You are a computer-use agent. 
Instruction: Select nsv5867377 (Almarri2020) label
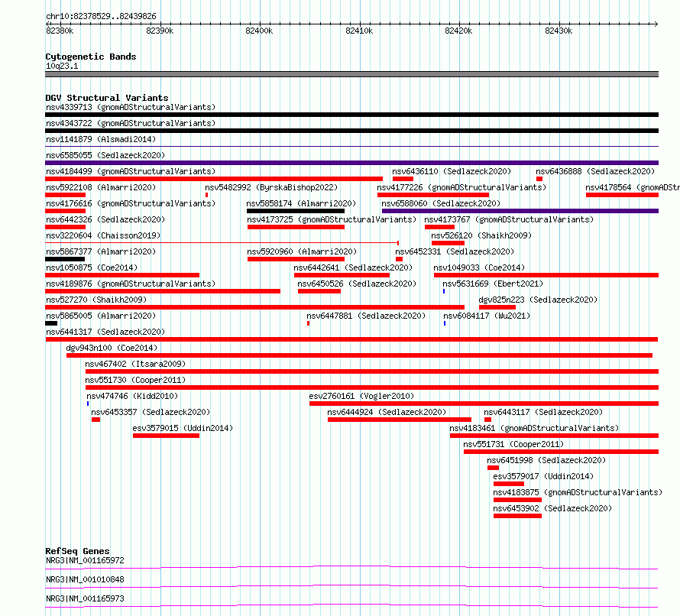(x=101, y=251)
